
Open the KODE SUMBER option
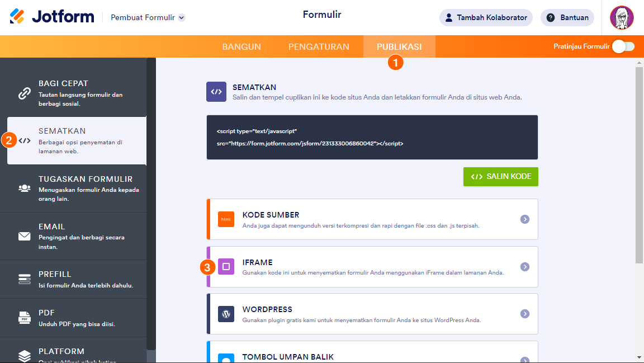pyautogui.click(x=372, y=219)
